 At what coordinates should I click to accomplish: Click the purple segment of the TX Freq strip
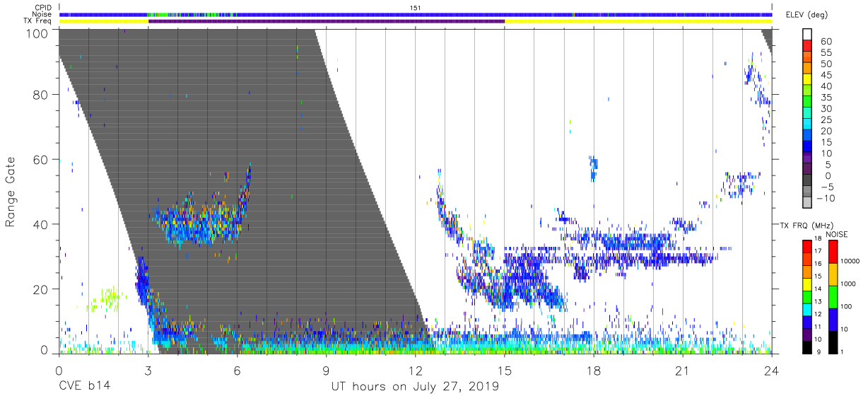click(327, 21)
